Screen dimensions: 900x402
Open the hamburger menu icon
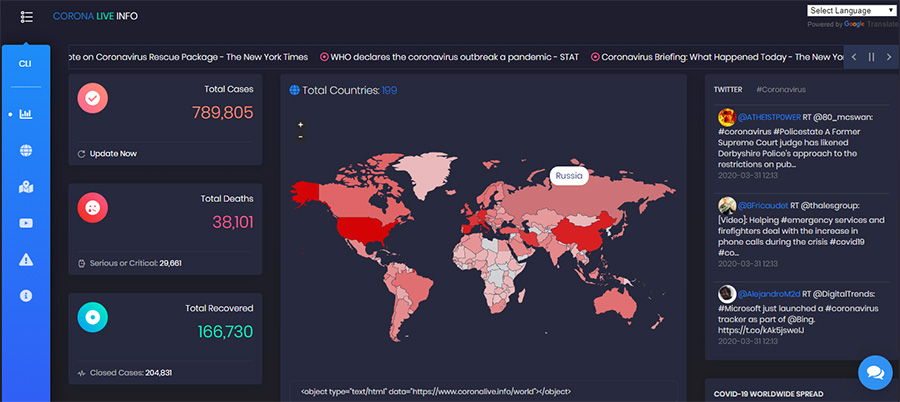click(x=26, y=17)
